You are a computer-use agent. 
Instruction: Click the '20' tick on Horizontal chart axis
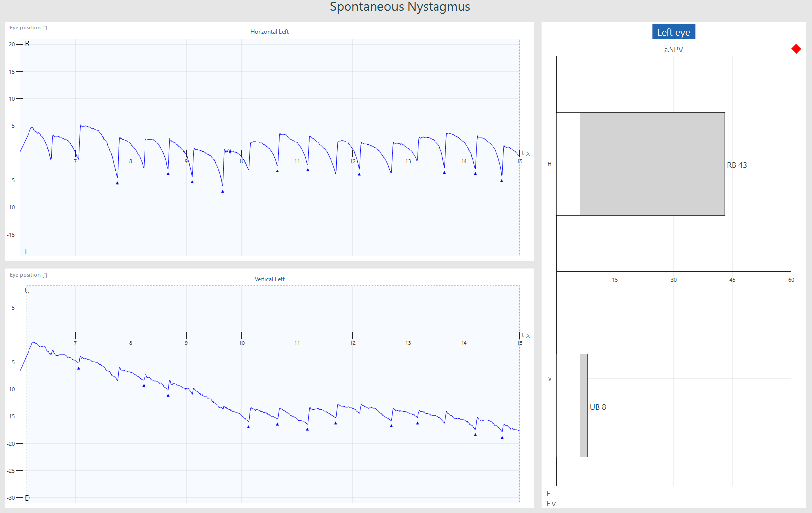(12, 44)
